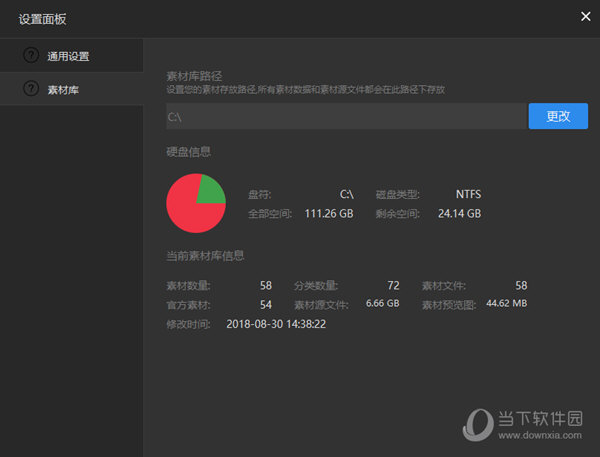Click the 54 official material count
Image resolution: width=600 pixels, height=457 pixels.
pyautogui.click(x=266, y=305)
